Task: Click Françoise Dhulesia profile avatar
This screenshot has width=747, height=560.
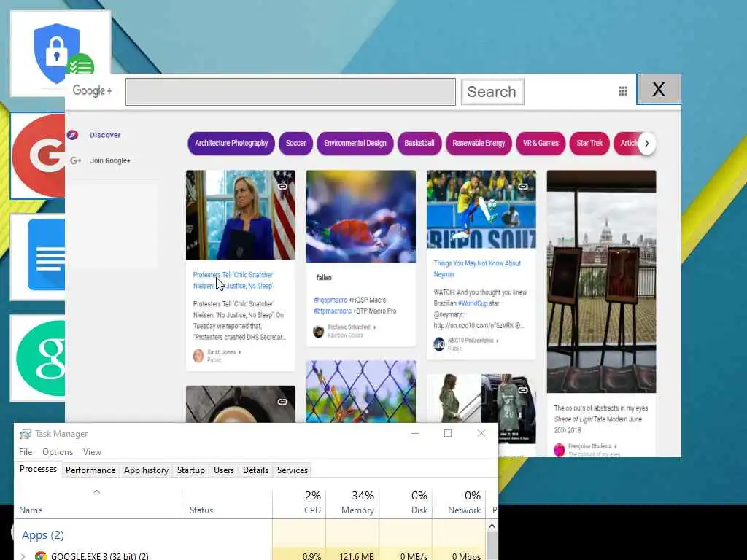Action: point(560,449)
